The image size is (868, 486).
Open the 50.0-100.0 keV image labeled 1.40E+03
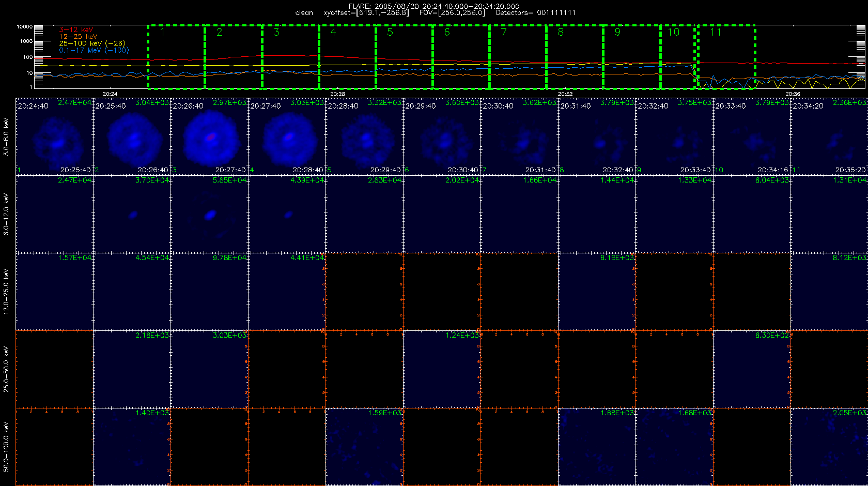132,447
